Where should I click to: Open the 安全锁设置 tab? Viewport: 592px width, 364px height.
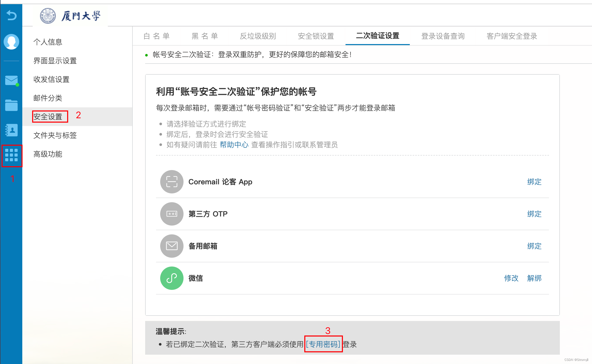pyautogui.click(x=316, y=36)
